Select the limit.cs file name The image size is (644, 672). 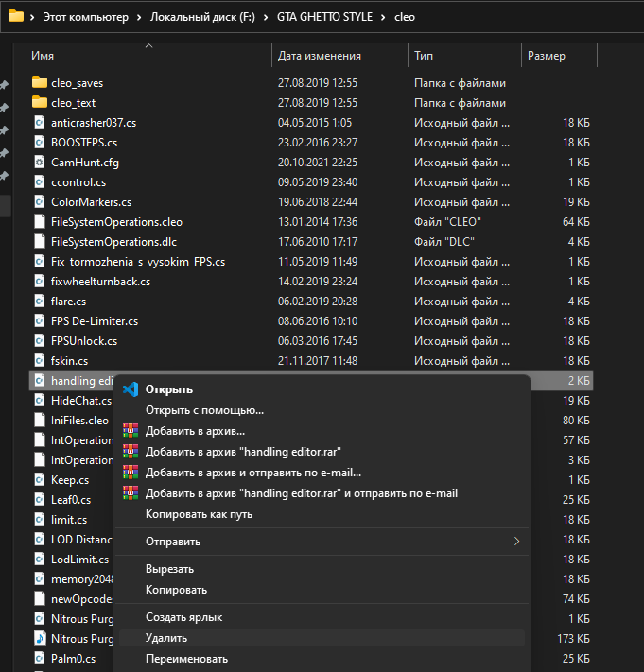coord(69,520)
